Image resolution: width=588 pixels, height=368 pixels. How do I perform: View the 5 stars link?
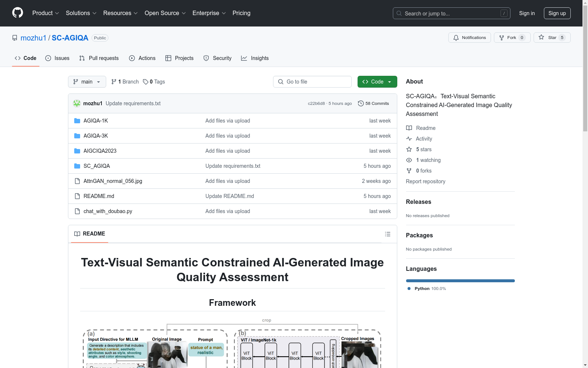tap(419, 149)
